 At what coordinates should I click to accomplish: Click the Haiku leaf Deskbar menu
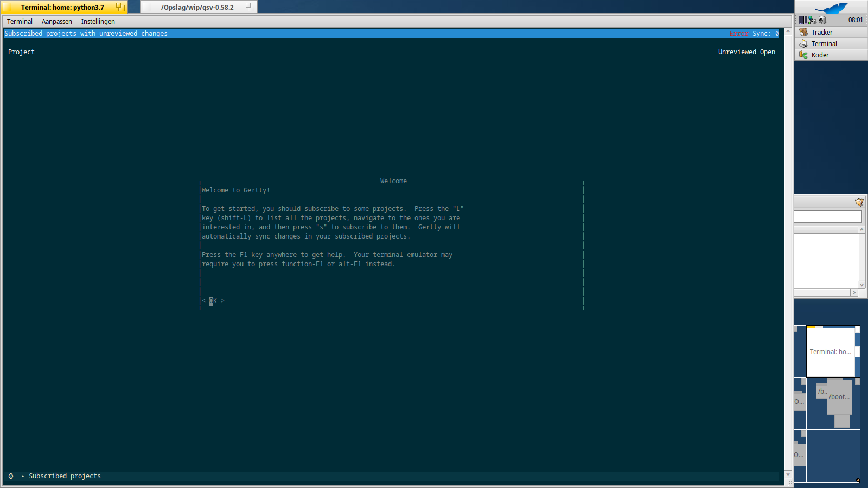(x=831, y=7)
